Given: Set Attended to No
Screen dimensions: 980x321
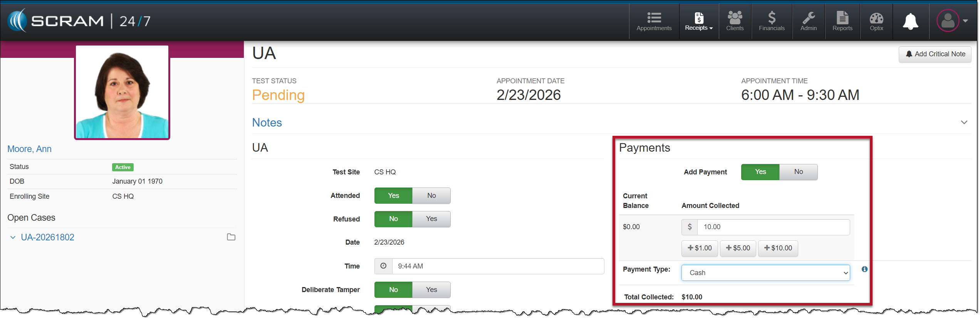Looking at the screenshot, I should pyautogui.click(x=431, y=196).
